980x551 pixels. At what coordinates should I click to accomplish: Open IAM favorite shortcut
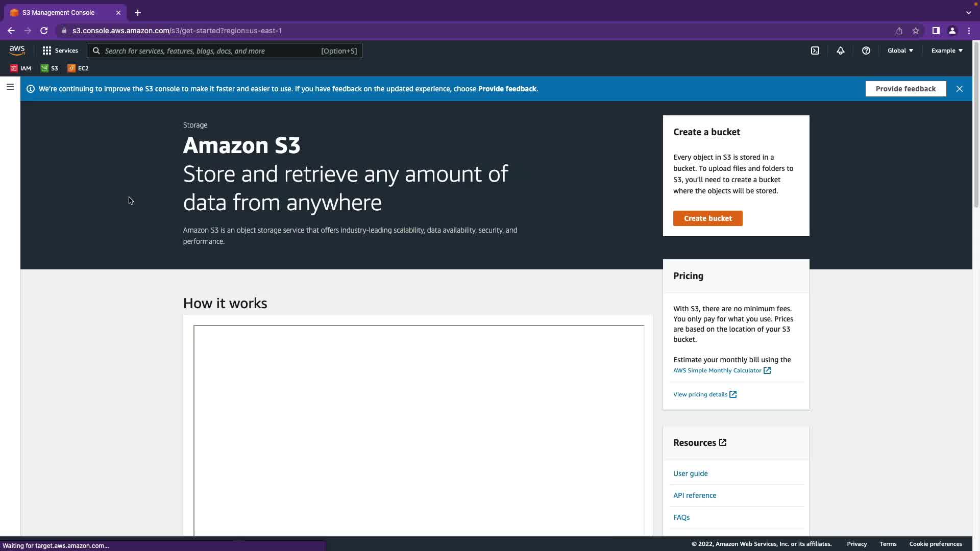pyautogui.click(x=21, y=68)
